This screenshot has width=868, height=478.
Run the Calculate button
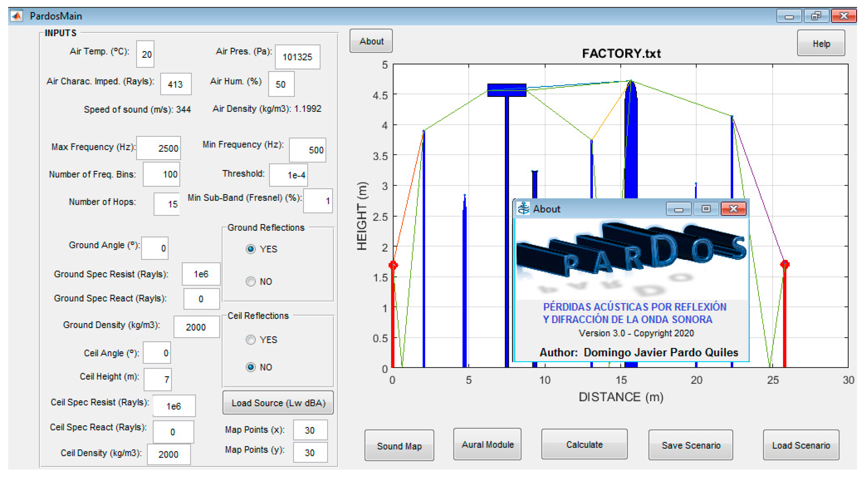[584, 445]
